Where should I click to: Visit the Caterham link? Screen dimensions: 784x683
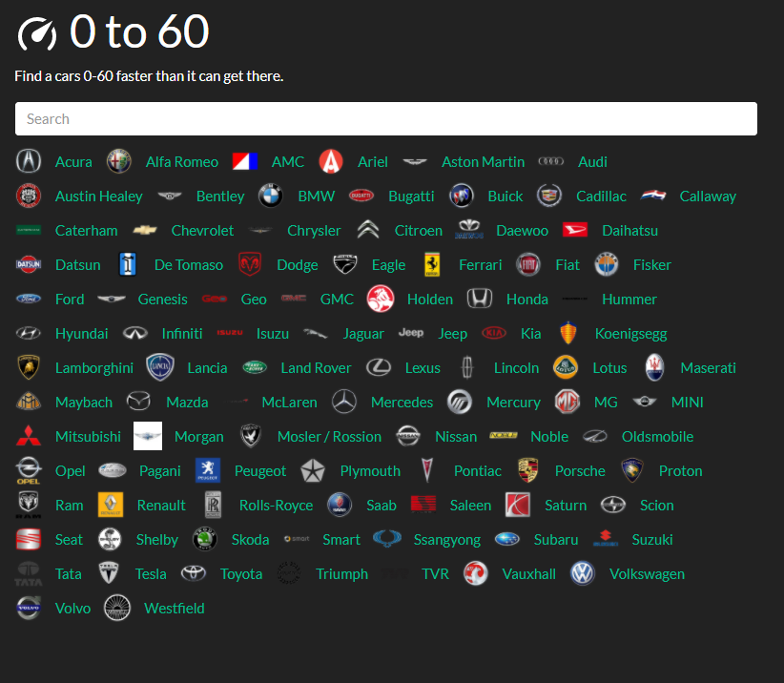click(x=87, y=230)
